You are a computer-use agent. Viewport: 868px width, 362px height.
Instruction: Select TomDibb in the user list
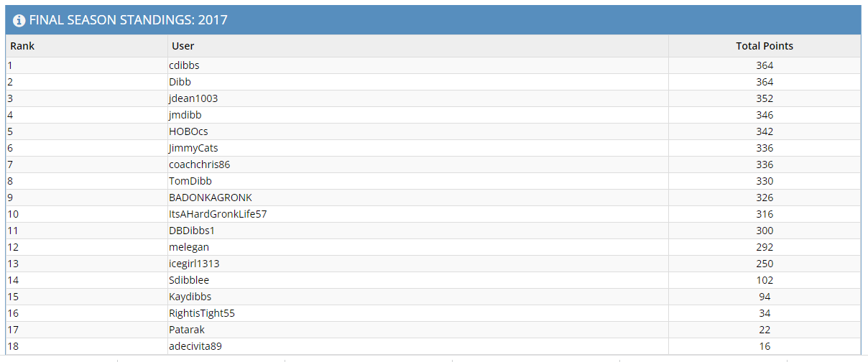[x=190, y=181]
